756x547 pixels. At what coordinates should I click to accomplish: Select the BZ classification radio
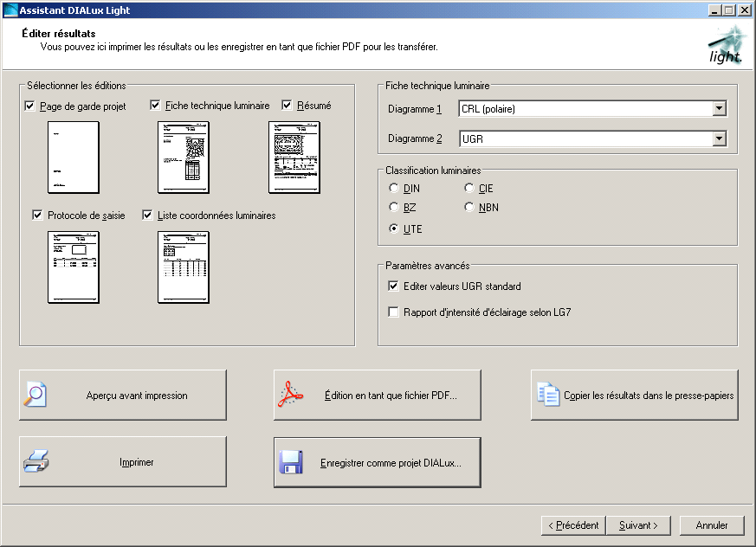point(394,207)
